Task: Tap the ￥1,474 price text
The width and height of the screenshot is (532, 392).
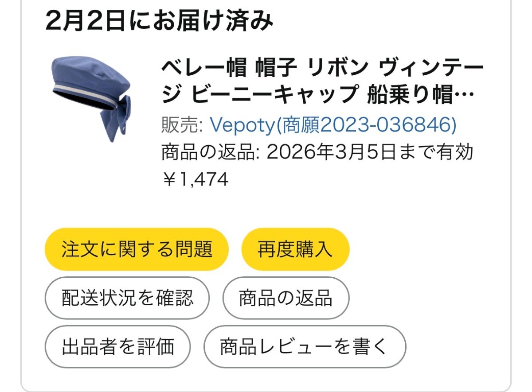Action: [195, 179]
